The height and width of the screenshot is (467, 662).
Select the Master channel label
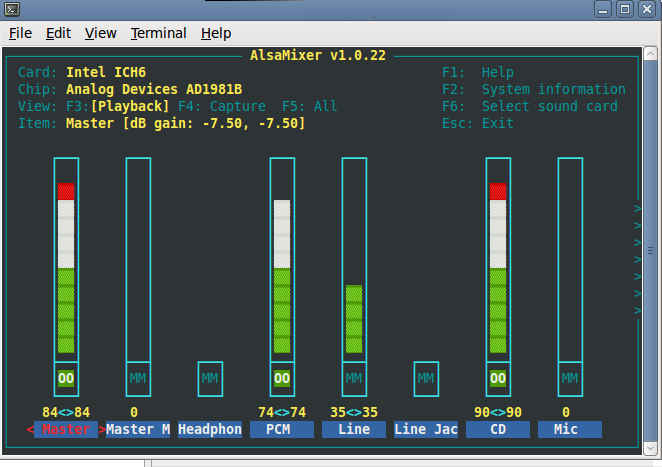(66, 429)
